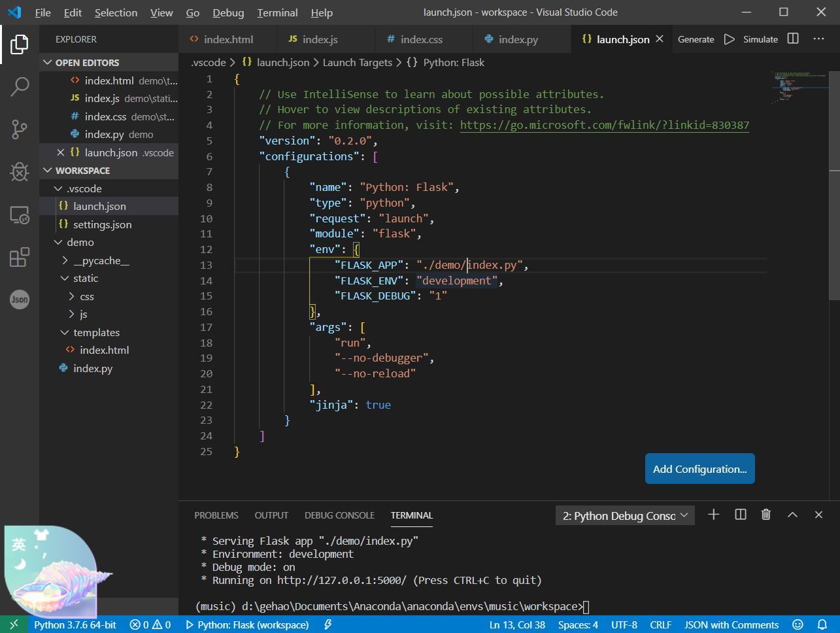The image size is (840, 633).
Task: Kill the terminal with trash icon
Action: tap(766, 515)
